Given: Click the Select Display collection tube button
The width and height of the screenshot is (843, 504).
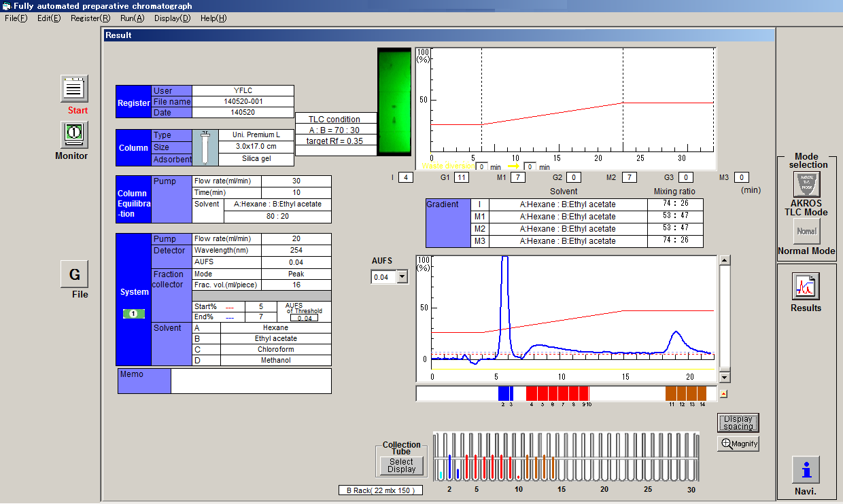Looking at the screenshot, I should tap(401, 465).
